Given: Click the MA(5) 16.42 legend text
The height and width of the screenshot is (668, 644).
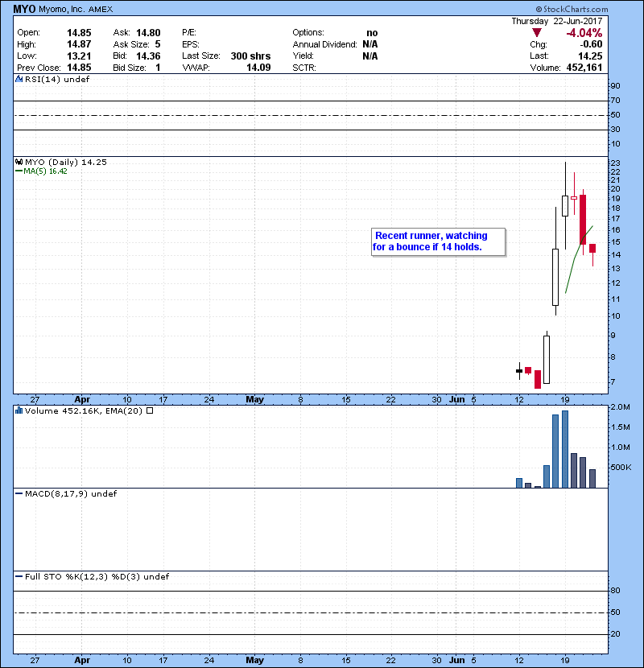Looking at the screenshot, I should click(45, 171).
